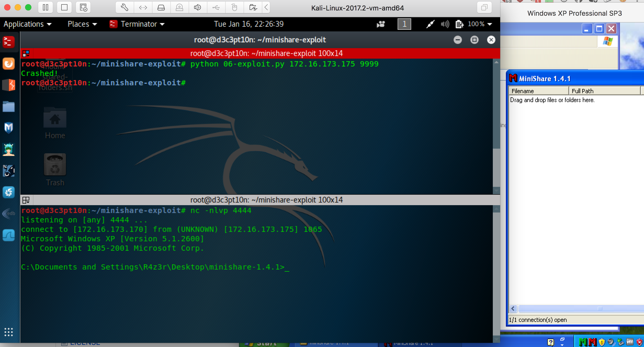
Task: Pause the Kali virtual machine
Action: pos(46,8)
